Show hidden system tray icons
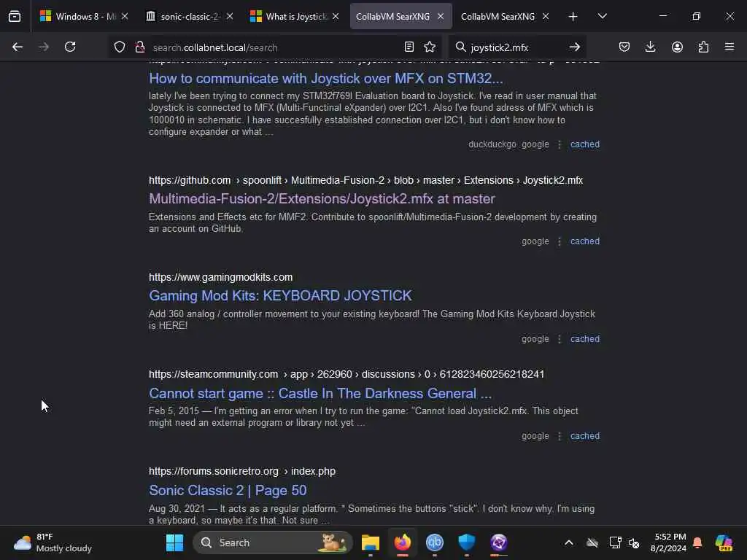Screen dimensions: 747x560 pos(569,542)
